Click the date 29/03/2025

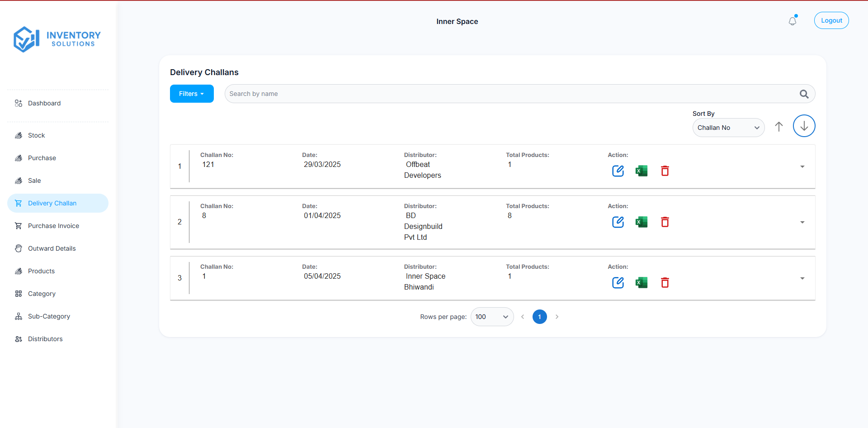tap(322, 165)
